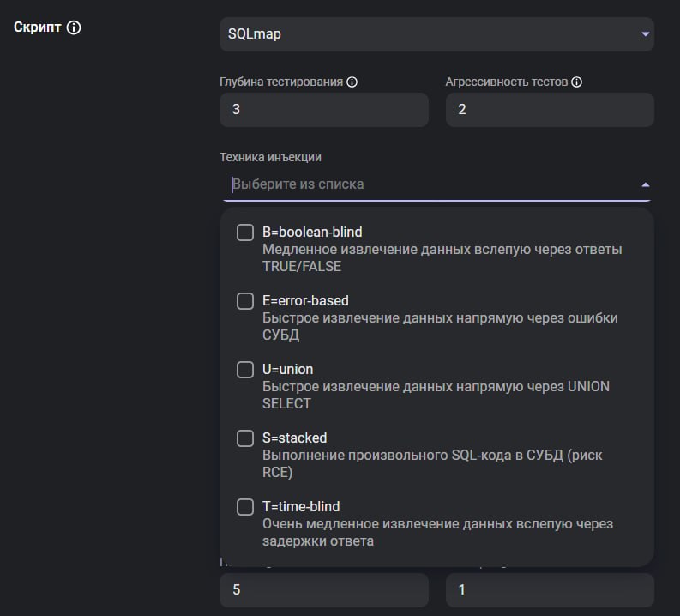The image size is (680, 616).
Task: Check the B=boolean-blind checkbox
Action: (245, 233)
